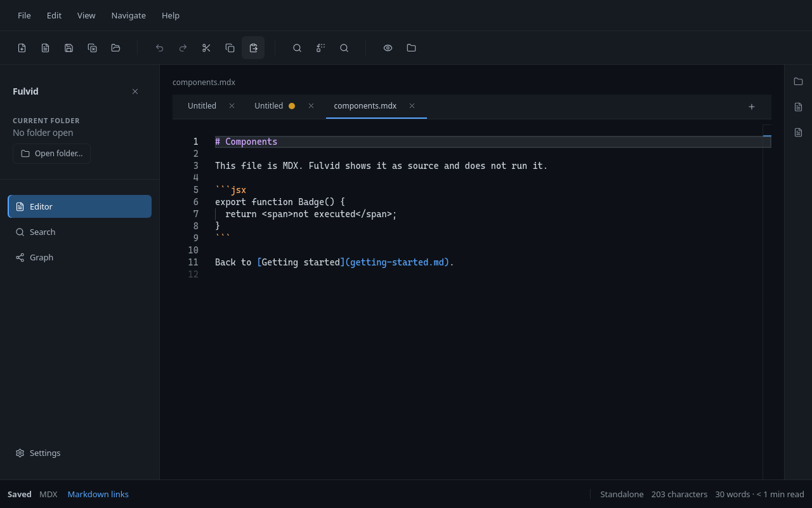812x508 pixels.
Task: Click the Saved status text
Action: [x=20, y=494]
